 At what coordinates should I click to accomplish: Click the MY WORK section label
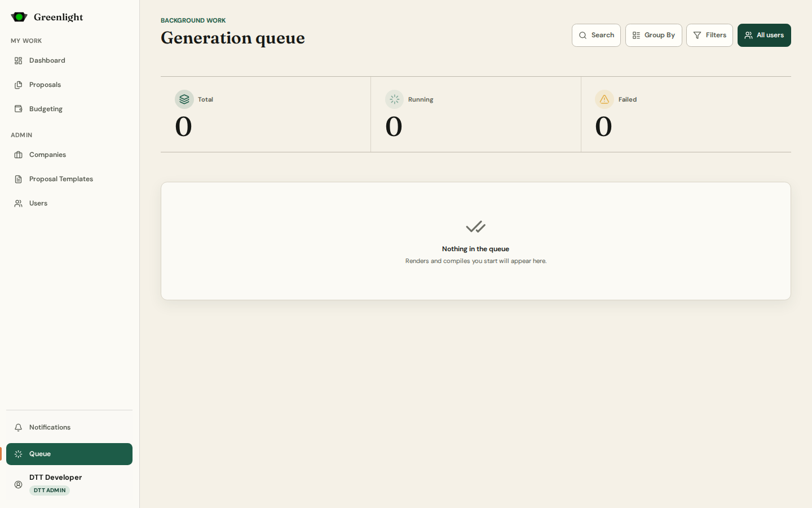coord(27,41)
